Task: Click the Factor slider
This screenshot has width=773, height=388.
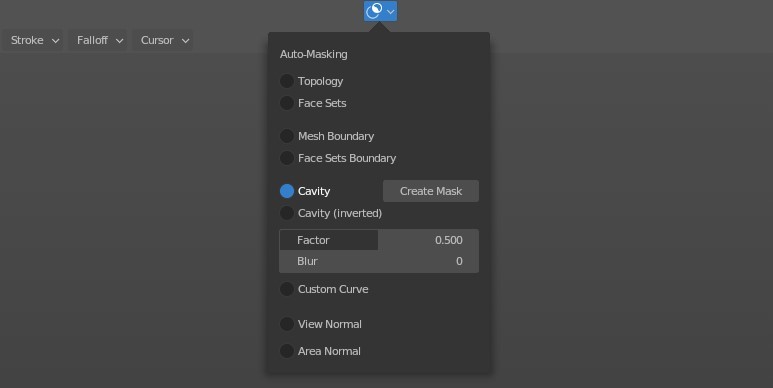Action: [379, 240]
